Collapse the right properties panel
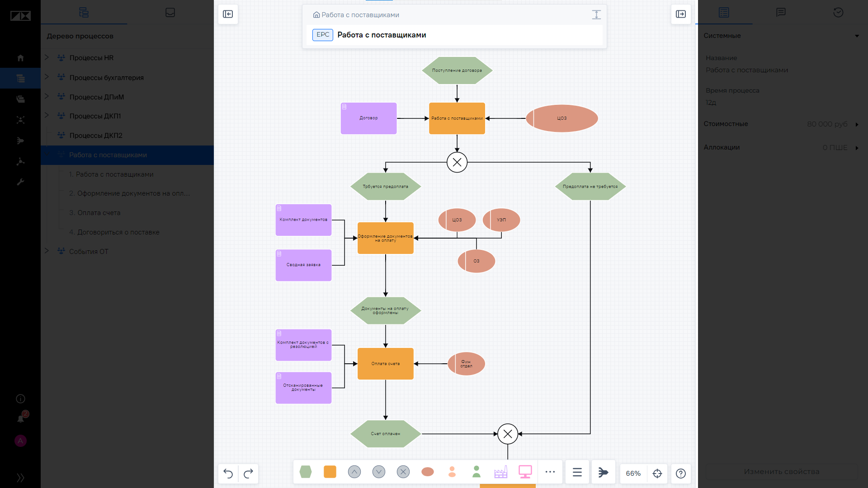Image resolution: width=868 pixels, height=488 pixels. click(x=681, y=14)
